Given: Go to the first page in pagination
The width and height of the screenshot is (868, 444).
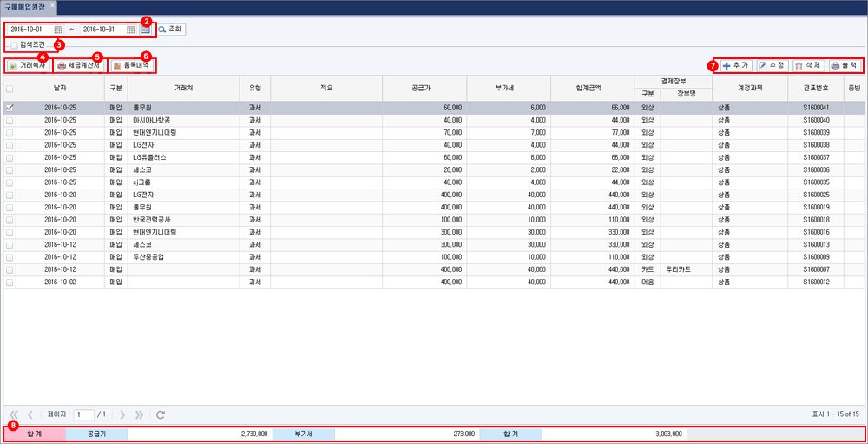Looking at the screenshot, I should [x=15, y=414].
